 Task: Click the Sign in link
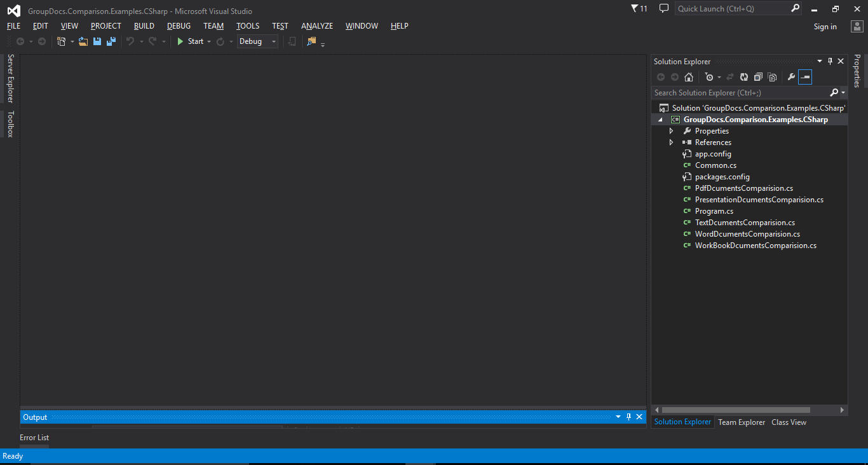click(825, 27)
